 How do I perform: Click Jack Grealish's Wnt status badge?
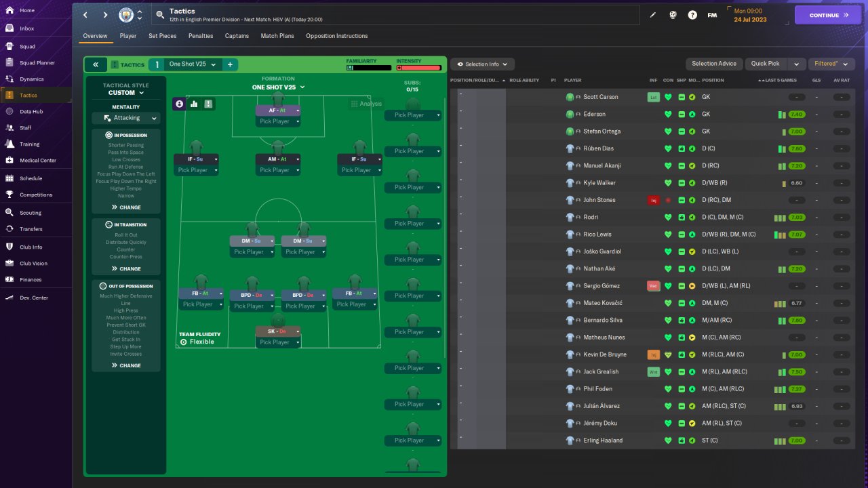click(654, 371)
